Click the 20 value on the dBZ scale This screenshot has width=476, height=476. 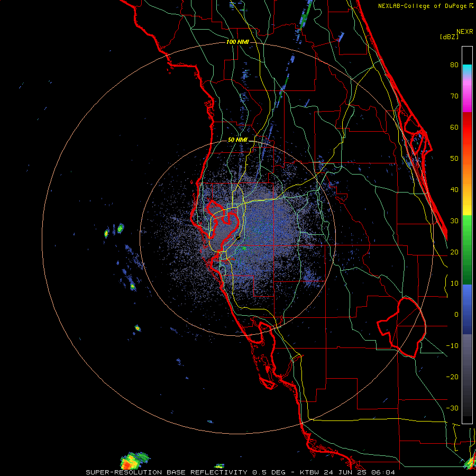click(454, 252)
